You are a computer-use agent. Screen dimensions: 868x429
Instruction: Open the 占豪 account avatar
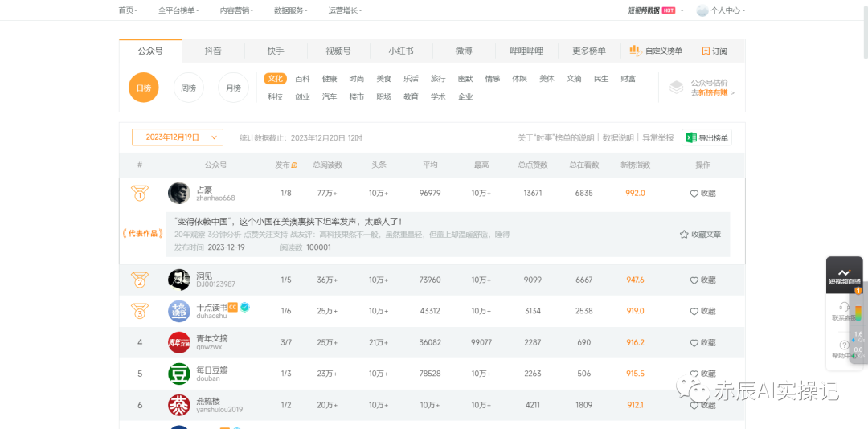tap(178, 193)
